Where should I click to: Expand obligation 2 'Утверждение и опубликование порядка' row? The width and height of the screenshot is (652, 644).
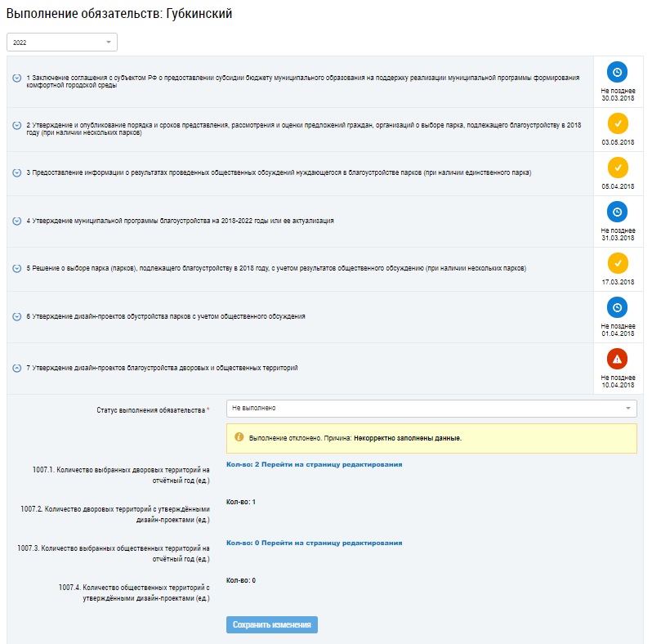pos(16,125)
